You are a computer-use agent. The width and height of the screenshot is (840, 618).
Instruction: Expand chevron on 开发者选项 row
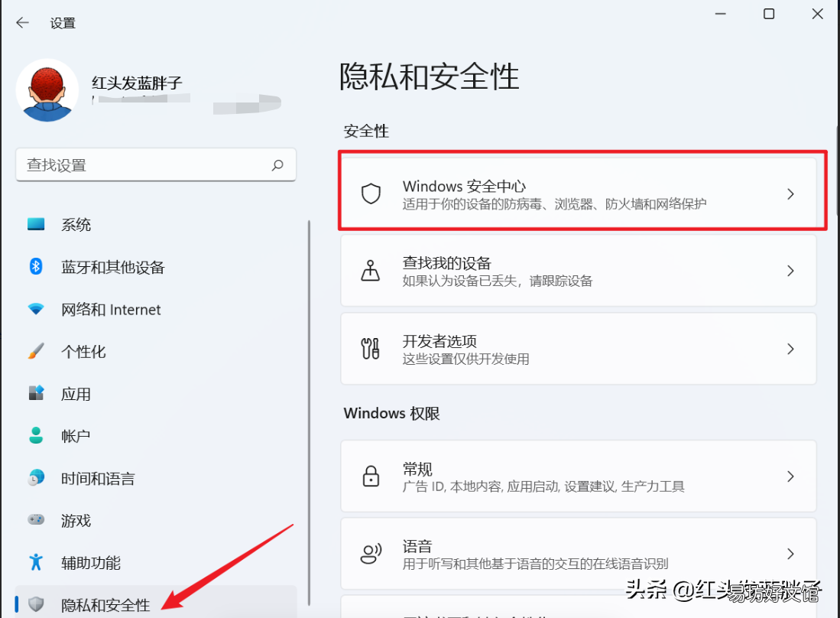(x=791, y=349)
